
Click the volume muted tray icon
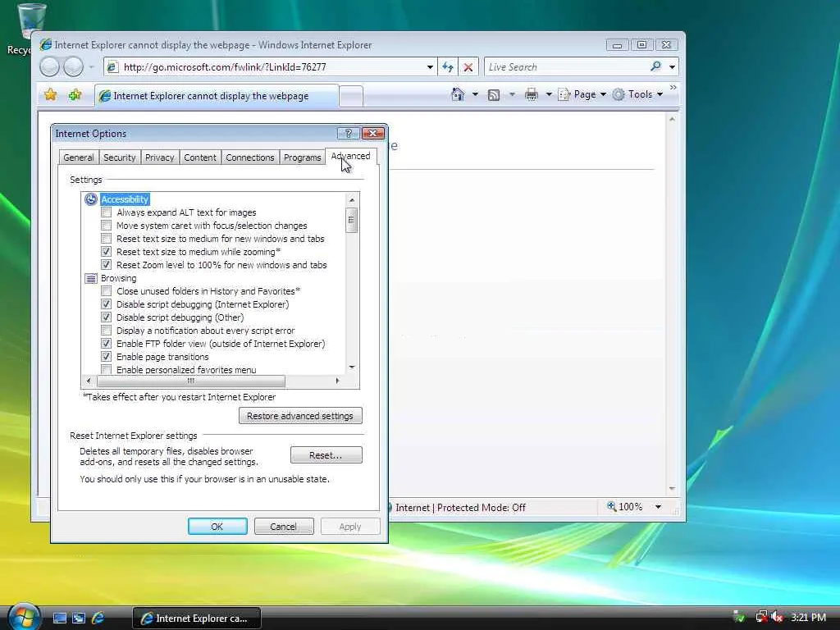point(777,617)
